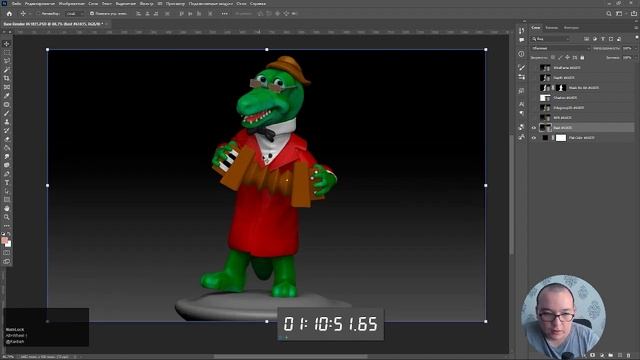Select the Move tool in the toolbox

point(7,44)
